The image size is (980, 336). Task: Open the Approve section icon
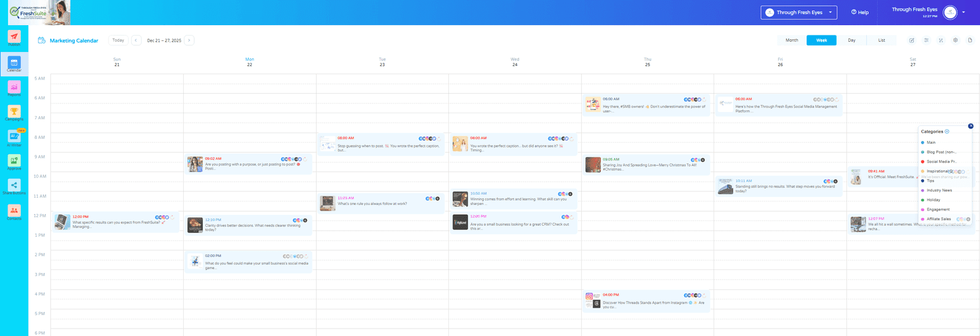[x=14, y=162]
